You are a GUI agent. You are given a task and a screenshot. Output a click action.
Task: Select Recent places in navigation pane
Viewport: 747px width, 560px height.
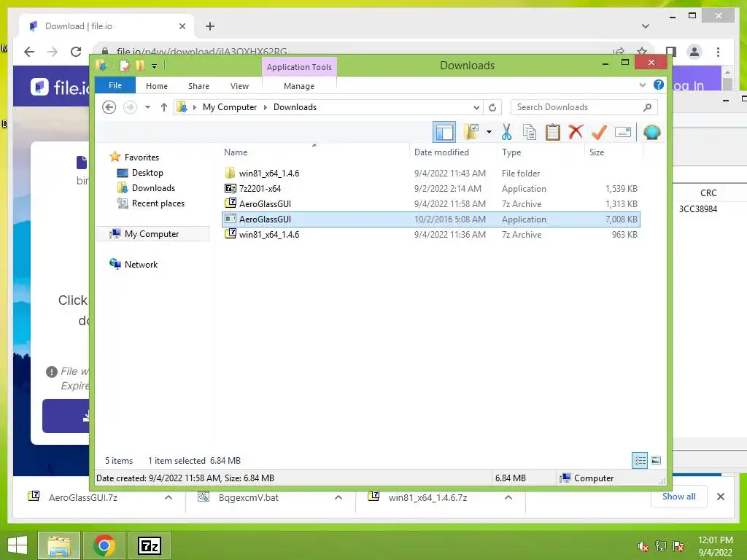[158, 203]
